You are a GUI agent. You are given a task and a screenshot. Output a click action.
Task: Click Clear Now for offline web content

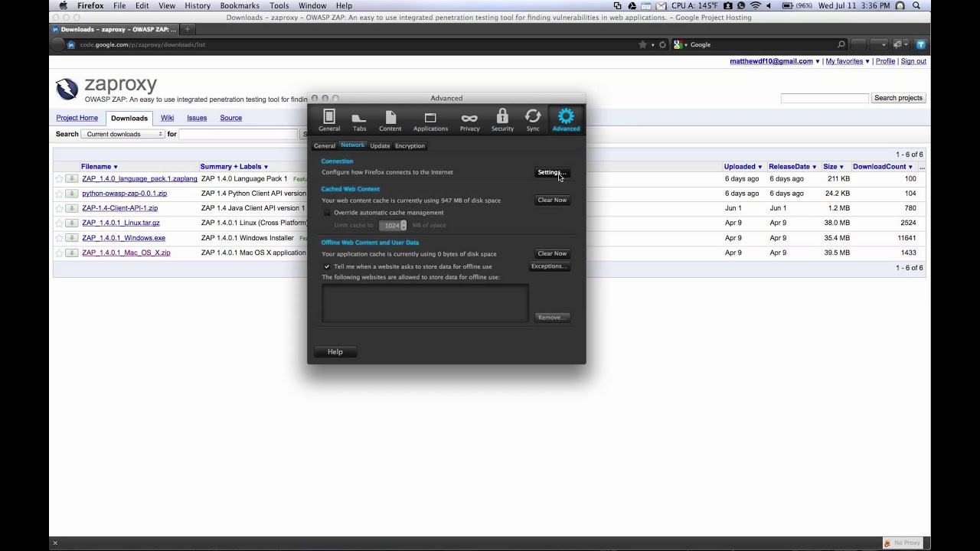(552, 254)
